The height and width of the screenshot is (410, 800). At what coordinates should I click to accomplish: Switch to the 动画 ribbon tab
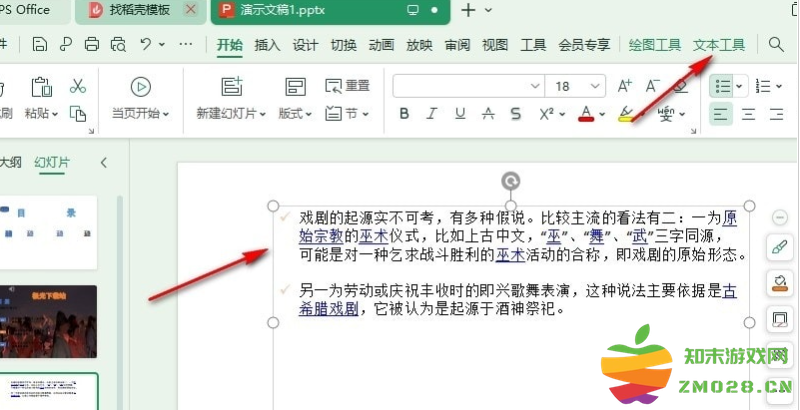tap(381, 45)
